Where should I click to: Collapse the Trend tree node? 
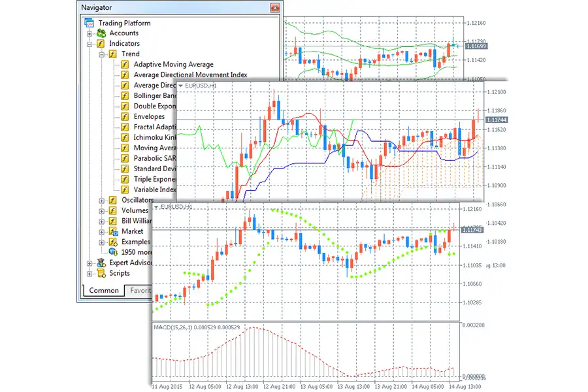coord(101,55)
